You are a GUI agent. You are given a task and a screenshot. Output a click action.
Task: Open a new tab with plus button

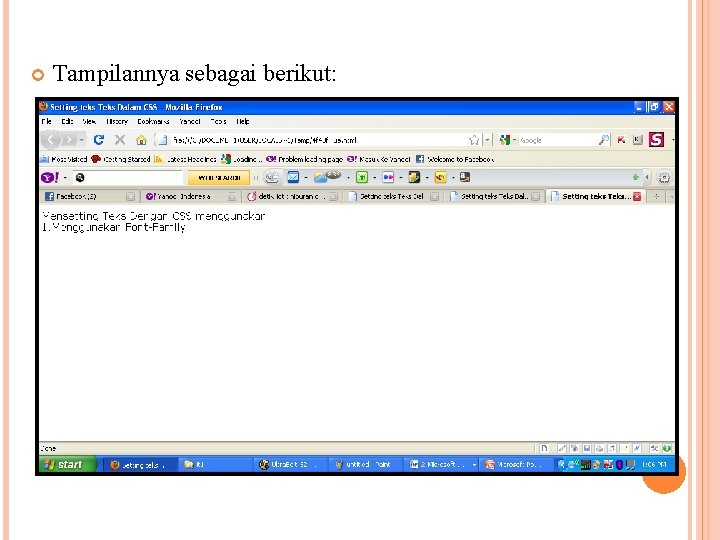(657, 197)
